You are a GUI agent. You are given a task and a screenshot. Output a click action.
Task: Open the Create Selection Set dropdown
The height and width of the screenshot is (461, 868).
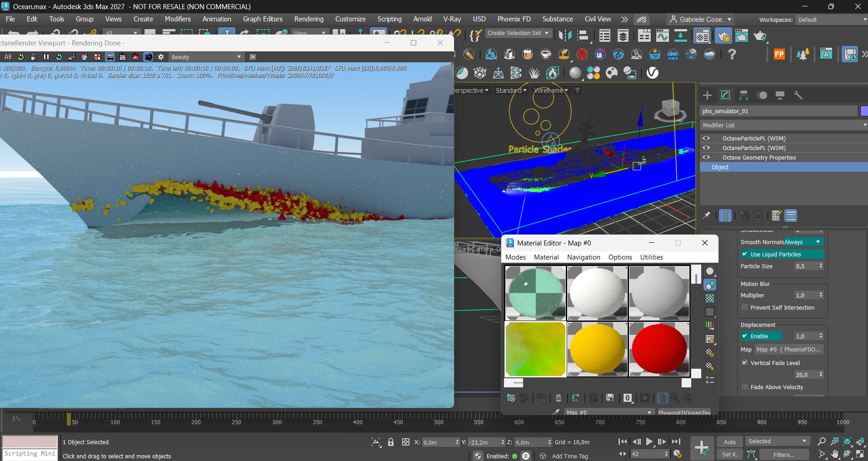(519, 33)
